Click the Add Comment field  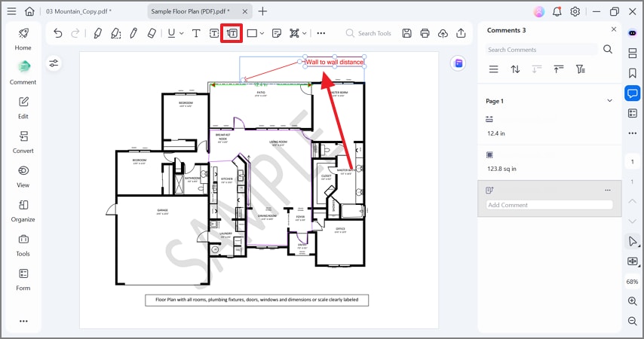[x=549, y=205]
